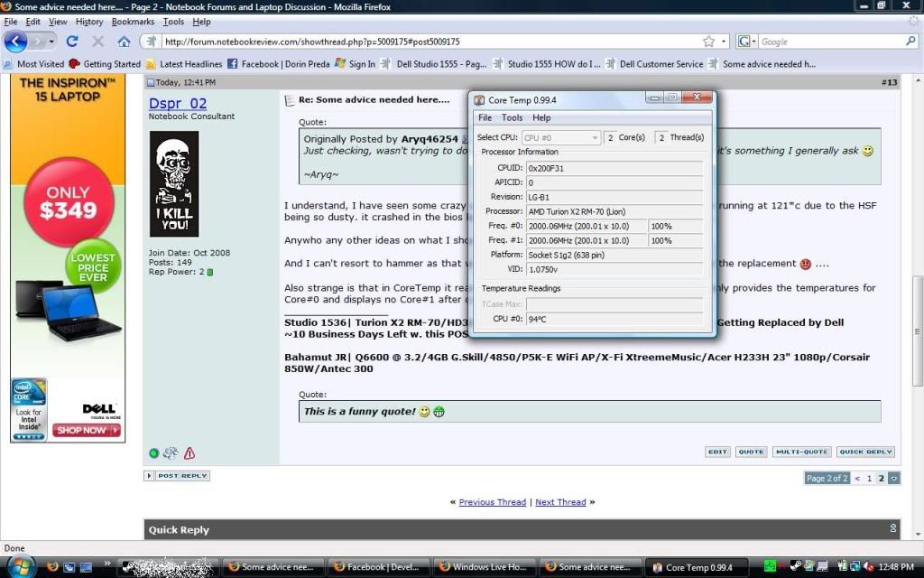Open the back/forward history dropdown arrow
Screen dimensions: 924x578
(x=51, y=42)
